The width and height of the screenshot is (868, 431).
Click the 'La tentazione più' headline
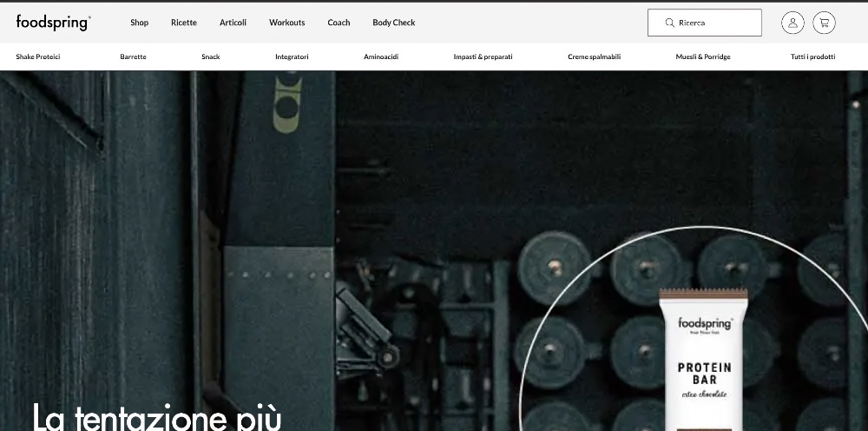pos(157,418)
